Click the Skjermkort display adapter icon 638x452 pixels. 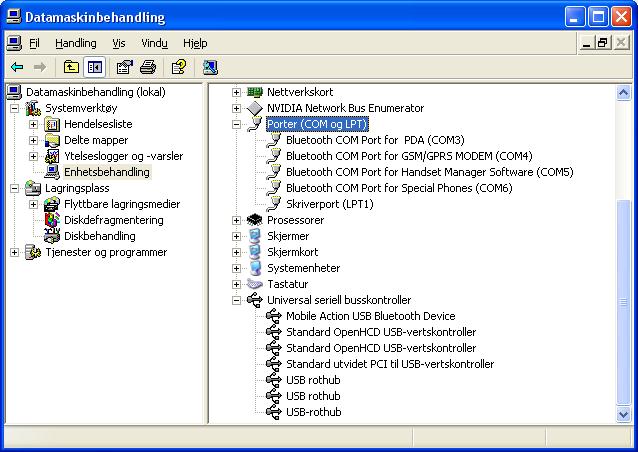point(255,252)
